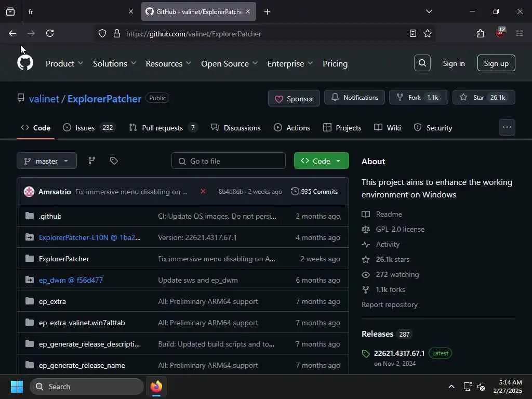Toggle reader view icon in address bar
The image size is (532, 399).
[413, 33]
